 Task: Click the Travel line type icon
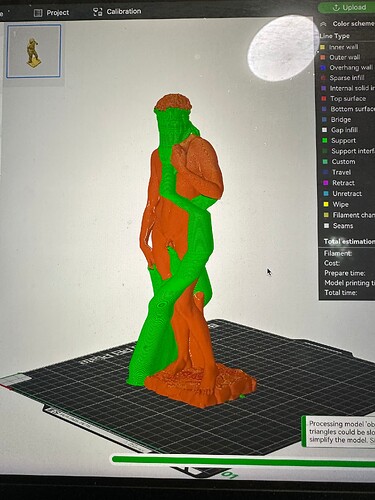click(x=326, y=172)
